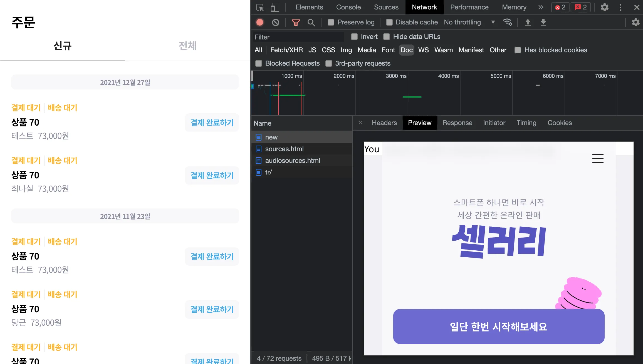Check the Disable cache option
The image size is (643, 364).
(x=389, y=22)
